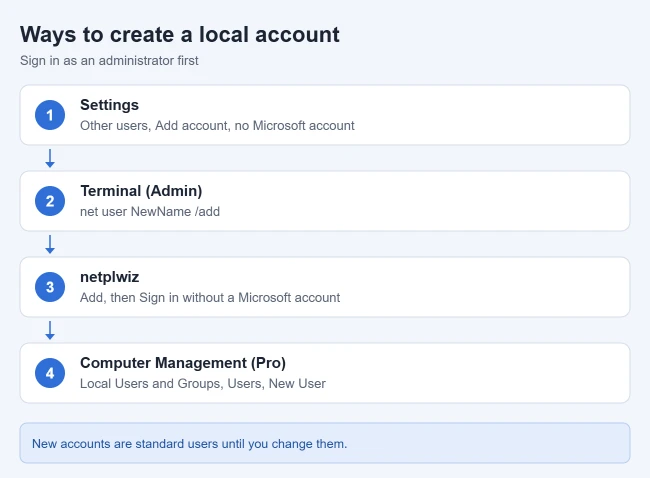Select the 'Terminal (Admin)' card title
650x478 pixels.
coord(141,191)
